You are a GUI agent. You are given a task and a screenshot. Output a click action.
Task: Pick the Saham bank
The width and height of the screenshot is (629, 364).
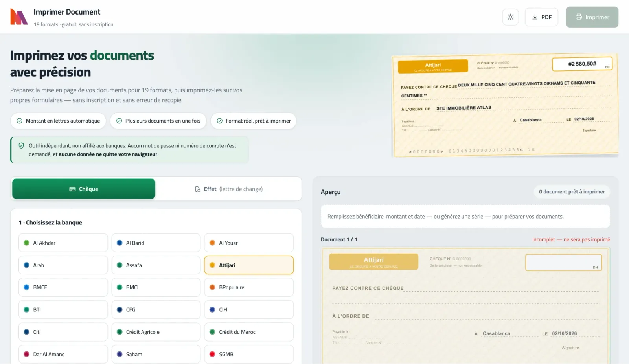coord(156,354)
